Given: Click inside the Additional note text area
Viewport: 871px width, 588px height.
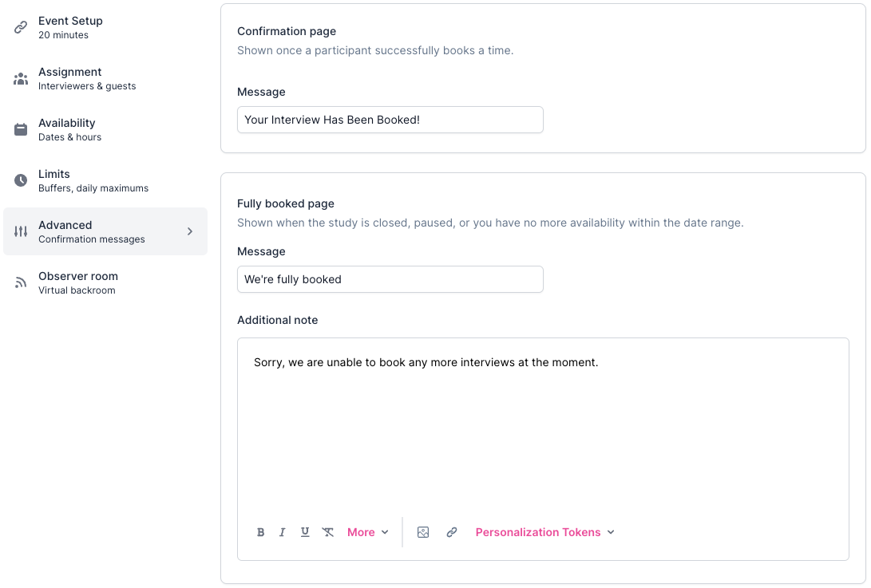Looking at the screenshot, I should coord(543,431).
